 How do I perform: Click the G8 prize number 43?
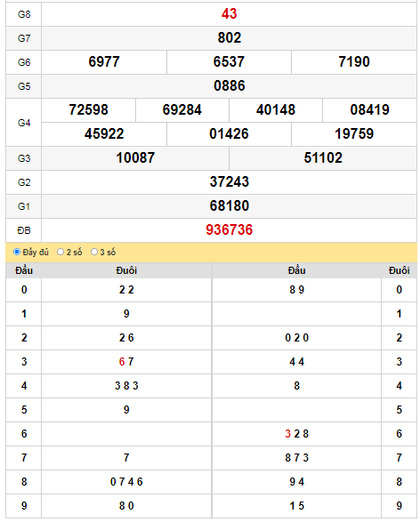click(230, 13)
